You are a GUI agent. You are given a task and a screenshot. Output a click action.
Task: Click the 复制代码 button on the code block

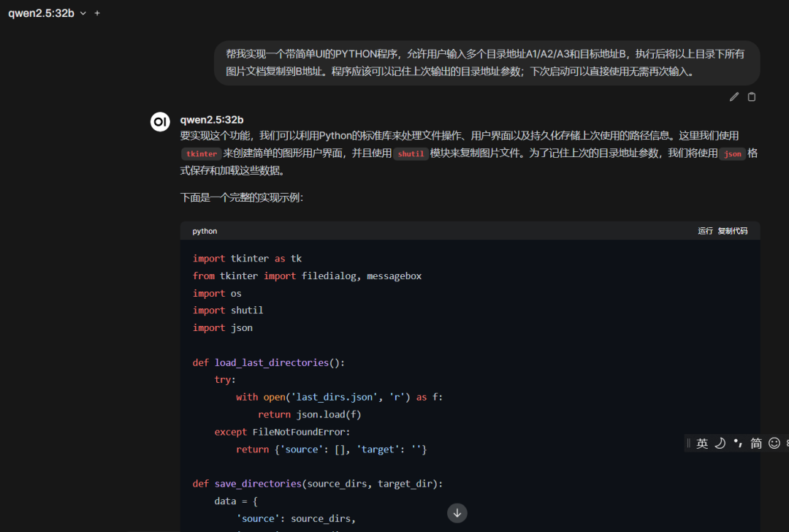tap(733, 231)
